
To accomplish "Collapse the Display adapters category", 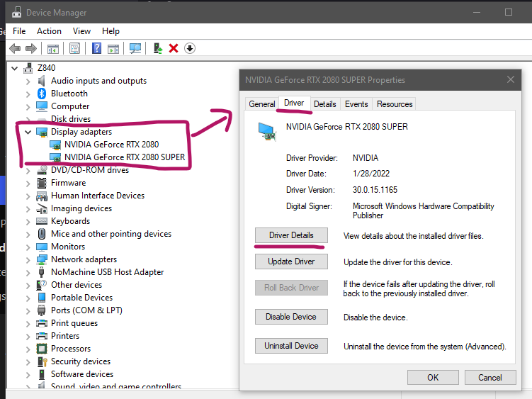I will pyautogui.click(x=28, y=132).
